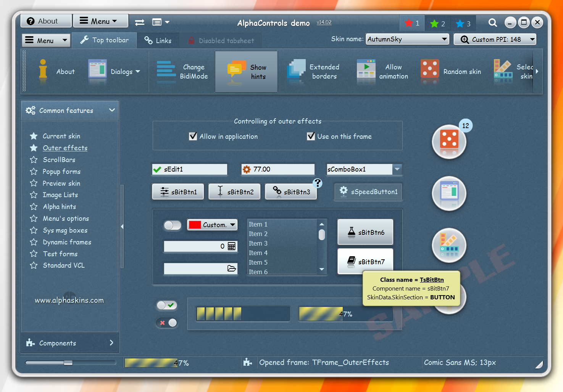Open the www.alphaskins.com link
This screenshot has width=563, height=392.
(x=69, y=300)
